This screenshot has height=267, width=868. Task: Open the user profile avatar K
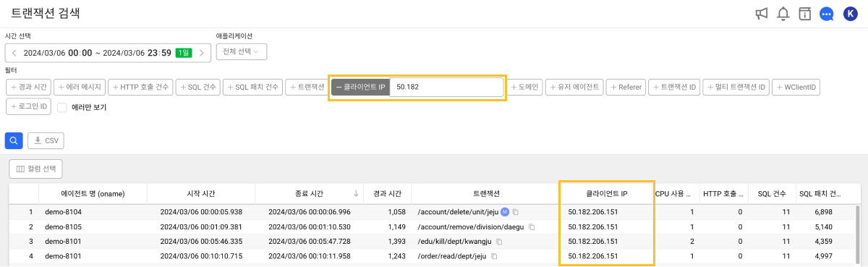point(851,14)
